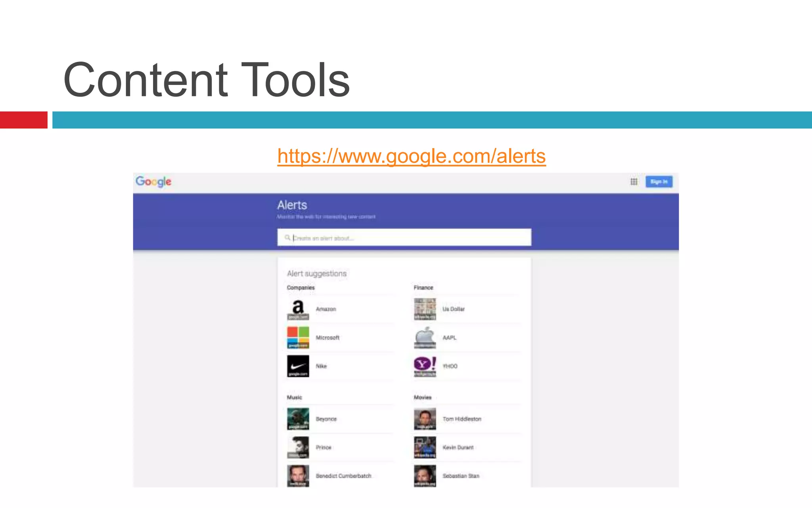Click the Movies category heading
Viewport: 812px width, 508px height.
click(x=422, y=397)
